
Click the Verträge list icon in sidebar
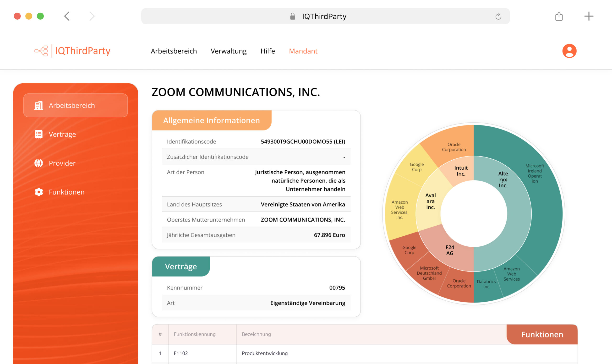pyautogui.click(x=38, y=134)
